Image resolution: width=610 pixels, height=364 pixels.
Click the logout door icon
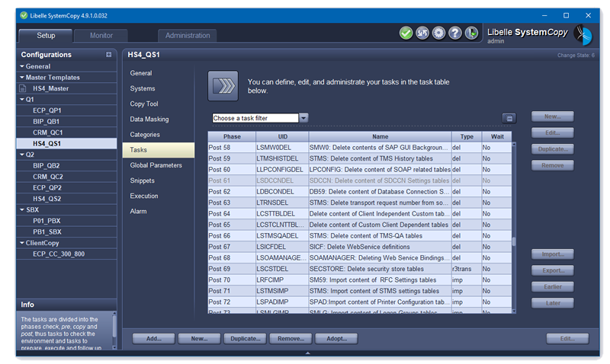click(x=472, y=33)
